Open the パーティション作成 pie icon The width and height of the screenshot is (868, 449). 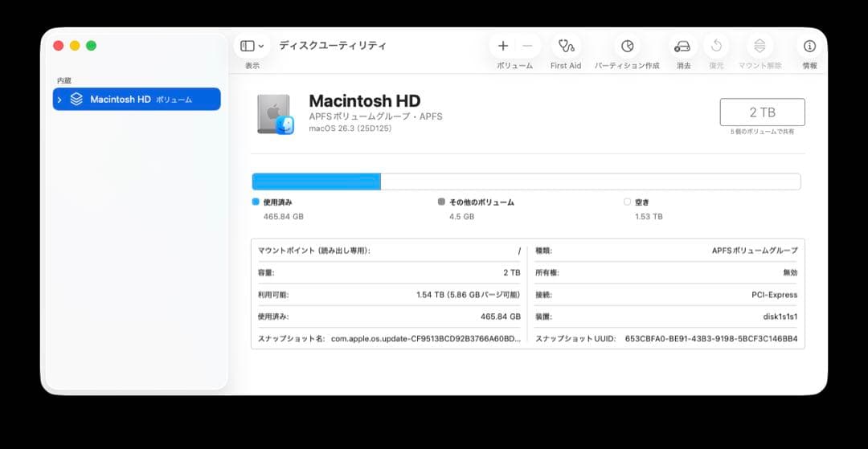pos(627,46)
